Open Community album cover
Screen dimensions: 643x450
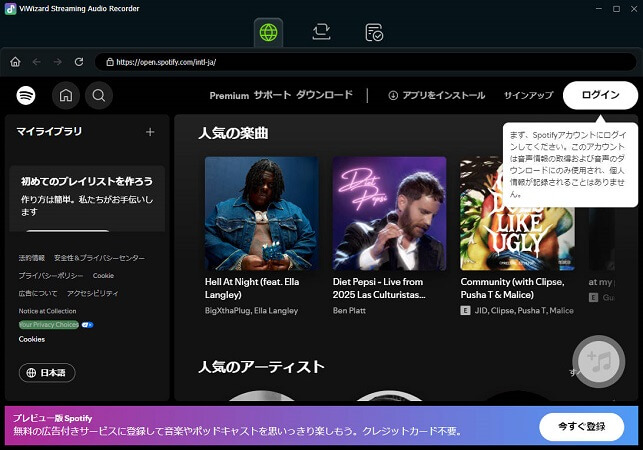tap(517, 213)
